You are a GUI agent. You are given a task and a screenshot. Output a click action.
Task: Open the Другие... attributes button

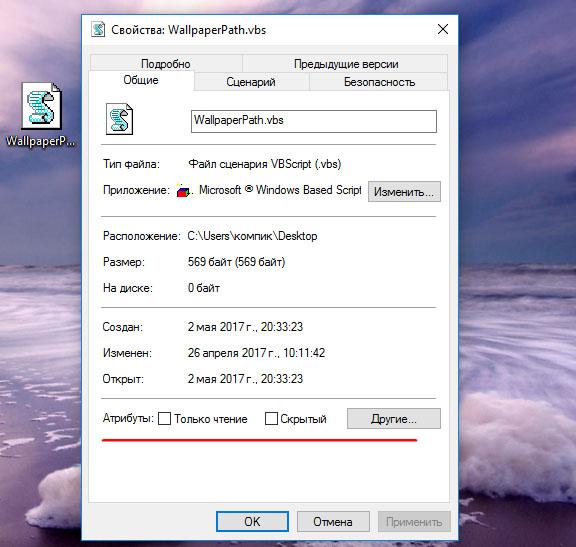click(x=393, y=418)
